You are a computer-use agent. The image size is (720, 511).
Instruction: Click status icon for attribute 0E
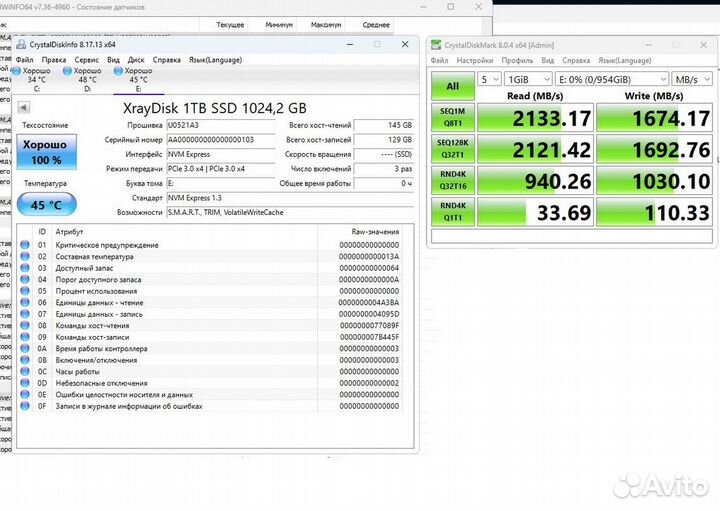click(25, 394)
